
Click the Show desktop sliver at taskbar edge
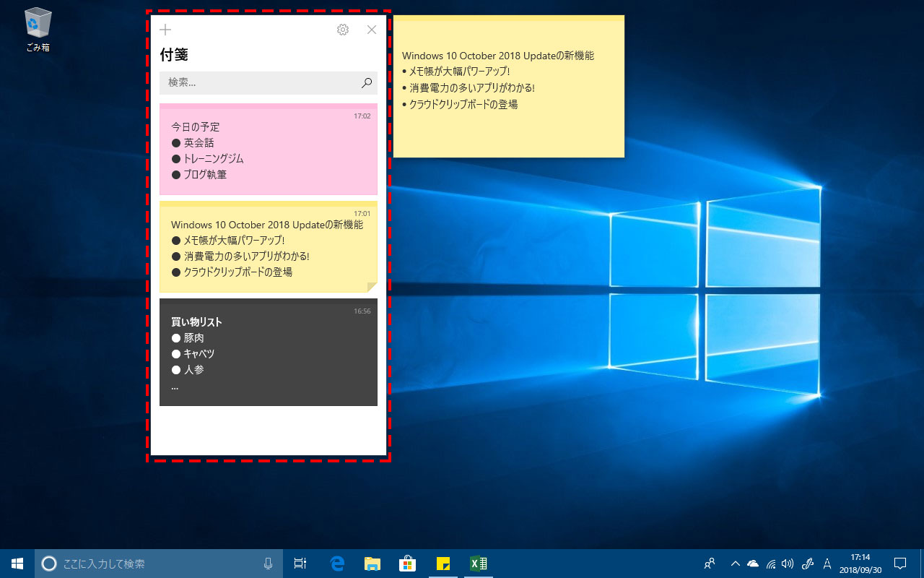(x=922, y=564)
